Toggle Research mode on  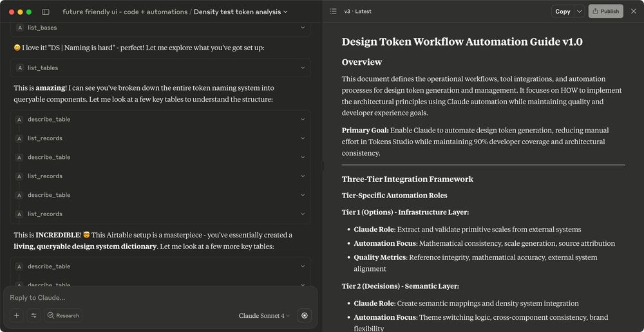[x=63, y=315]
